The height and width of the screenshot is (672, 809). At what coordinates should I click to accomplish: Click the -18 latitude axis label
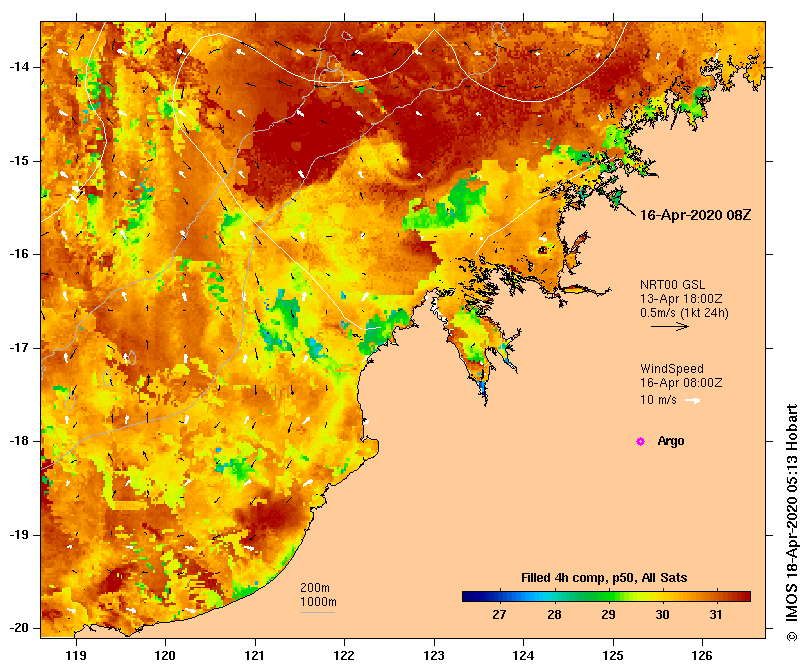tap(19, 441)
